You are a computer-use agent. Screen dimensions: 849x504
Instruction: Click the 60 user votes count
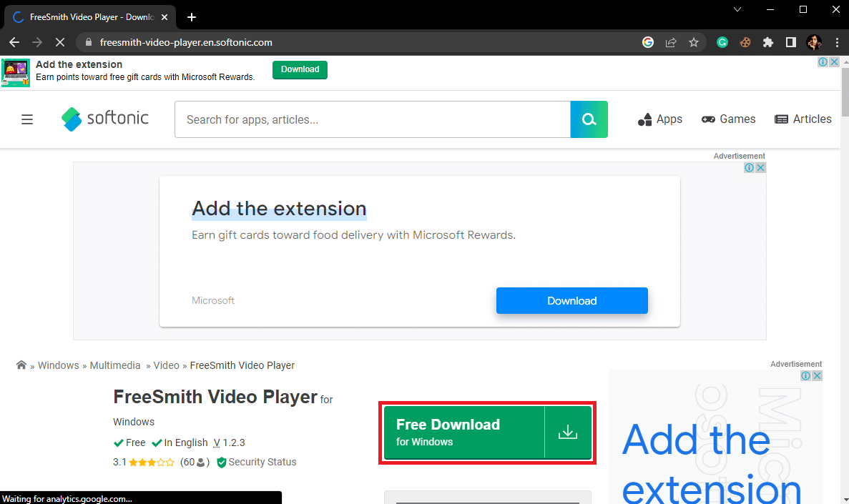195,462
